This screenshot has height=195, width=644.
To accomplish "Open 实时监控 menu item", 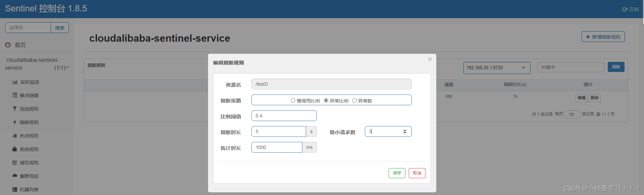I will point(30,82).
